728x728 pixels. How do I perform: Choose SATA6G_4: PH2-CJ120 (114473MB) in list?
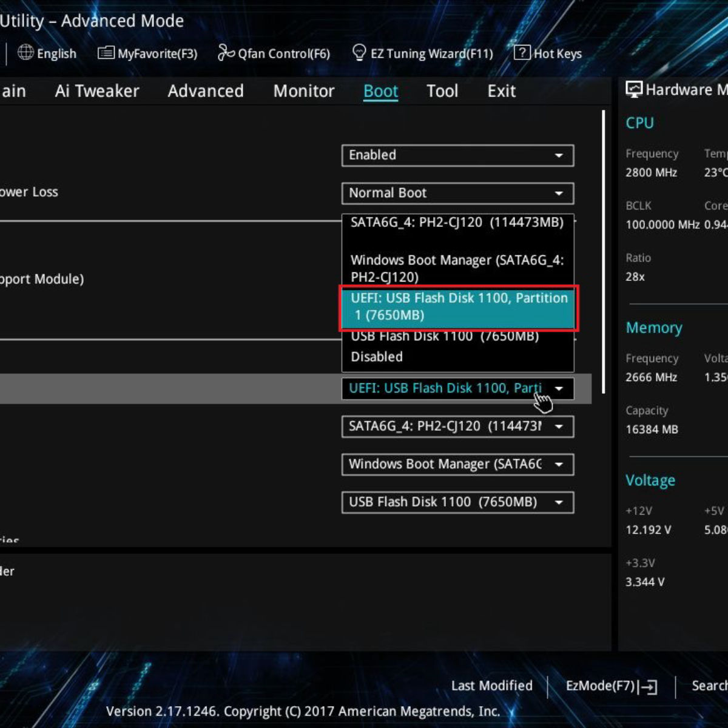458,223
